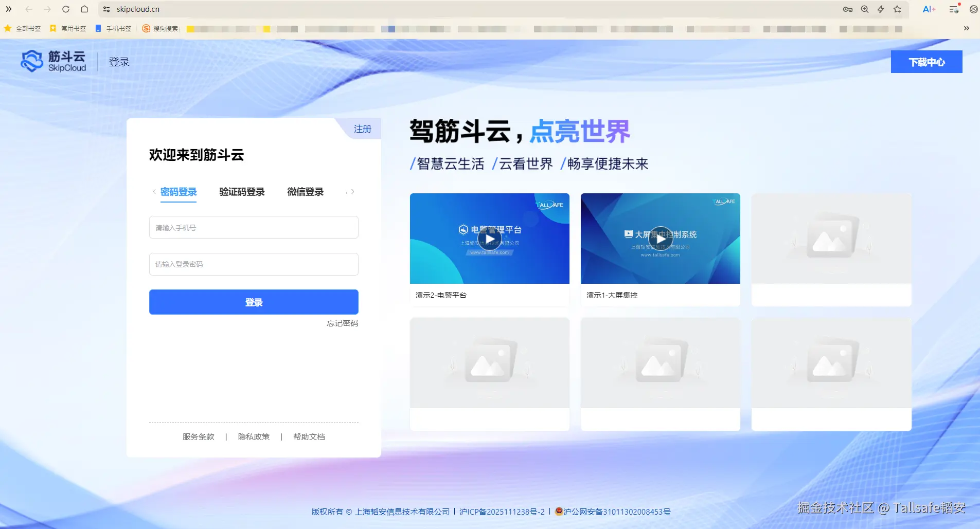Screen dimensions: 980x529
Task: Select the 密码登录 tab
Action: tap(179, 192)
